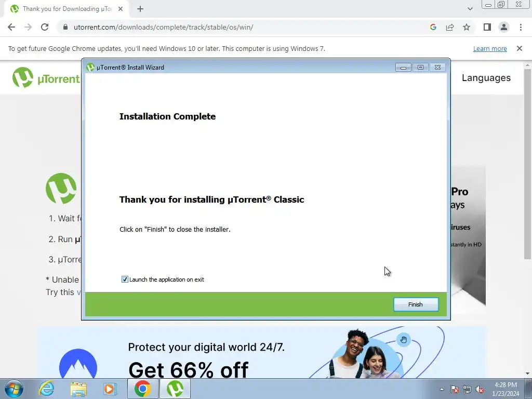Open the Learn more link
The image size is (532, 399).
coord(490,48)
